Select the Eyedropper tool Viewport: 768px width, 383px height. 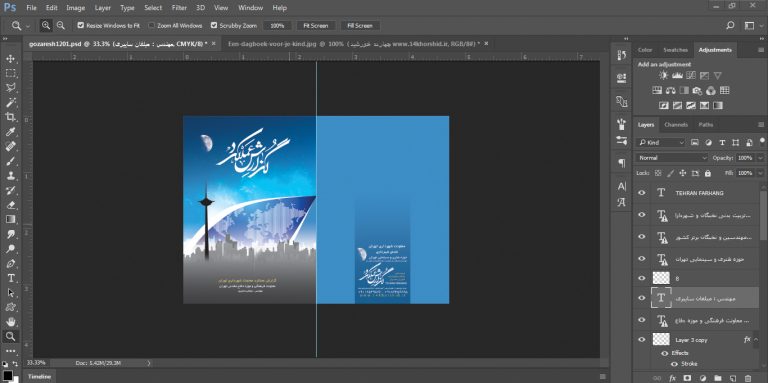click(x=10, y=132)
